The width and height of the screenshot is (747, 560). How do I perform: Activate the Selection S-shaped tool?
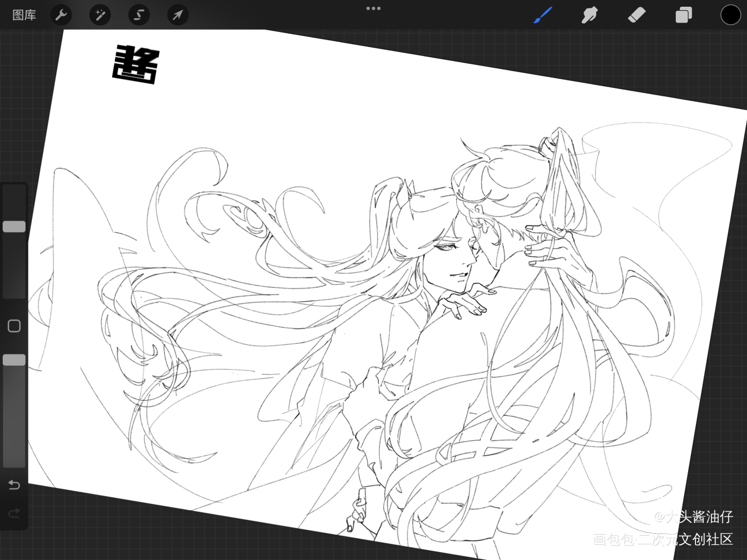coord(138,15)
